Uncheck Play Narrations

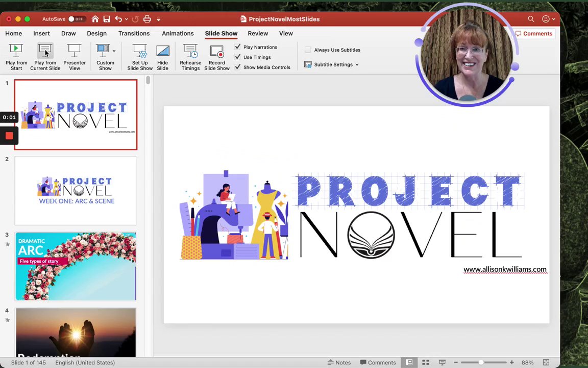pyautogui.click(x=237, y=47)
